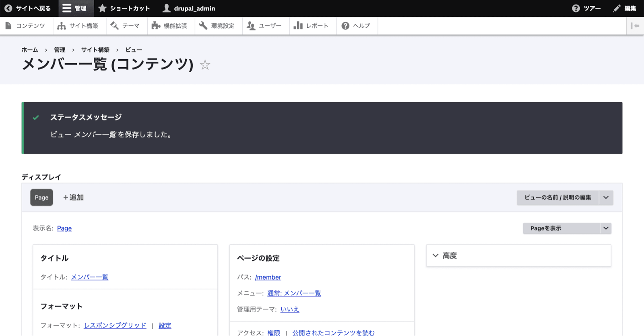Click the ステータスメッセージ heading text

86,117
